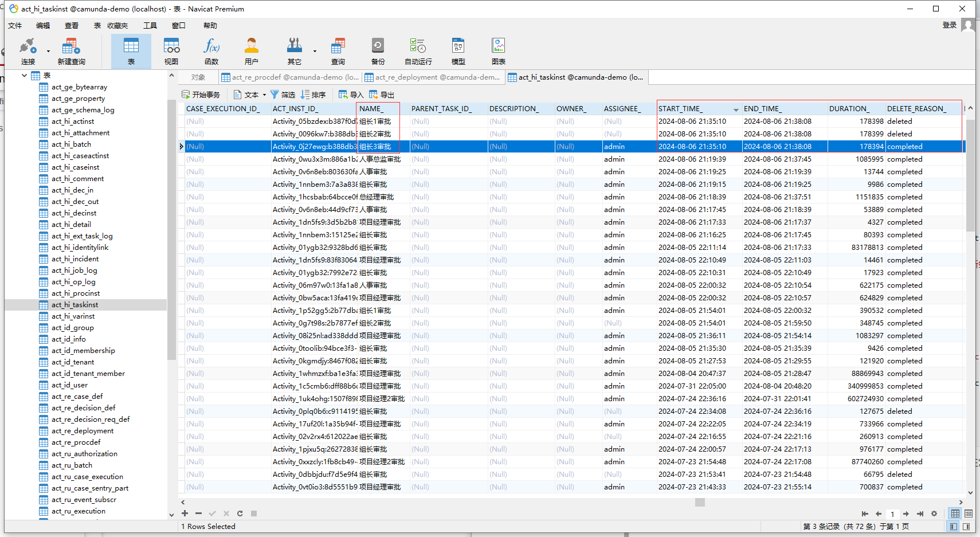Image resolution: width=980 pixels, height=537 pixels.
Task: Toggle the left navigation pane button
Action: (x=954, y=526)
